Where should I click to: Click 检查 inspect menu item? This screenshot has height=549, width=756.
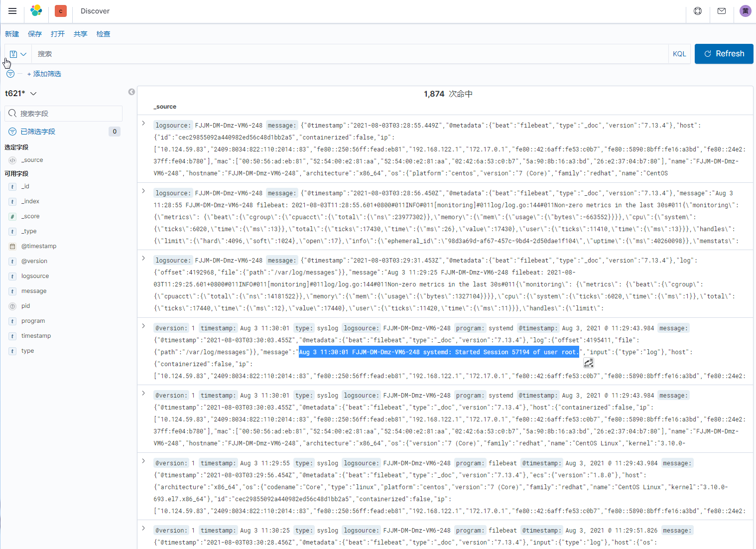[104, 34]
